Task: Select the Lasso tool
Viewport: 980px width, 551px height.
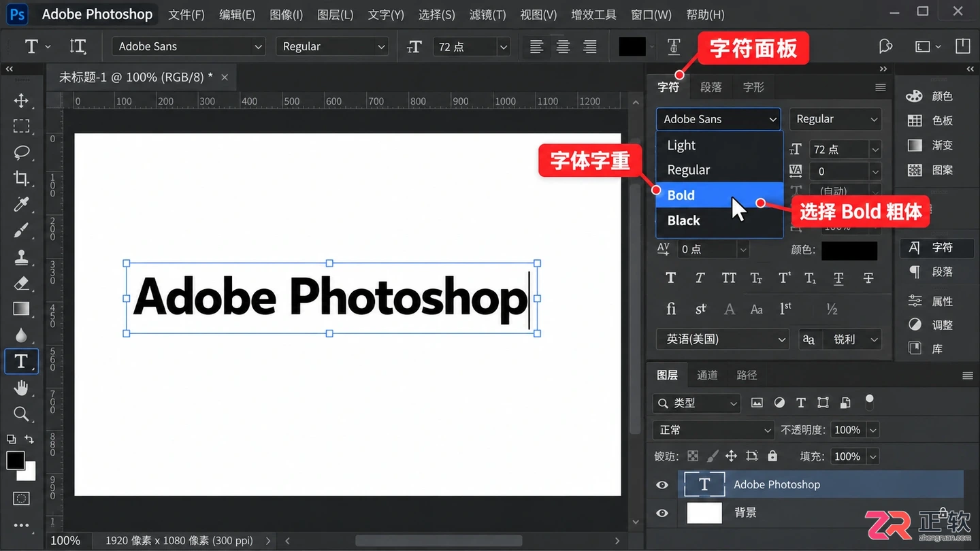Action: 21,152
